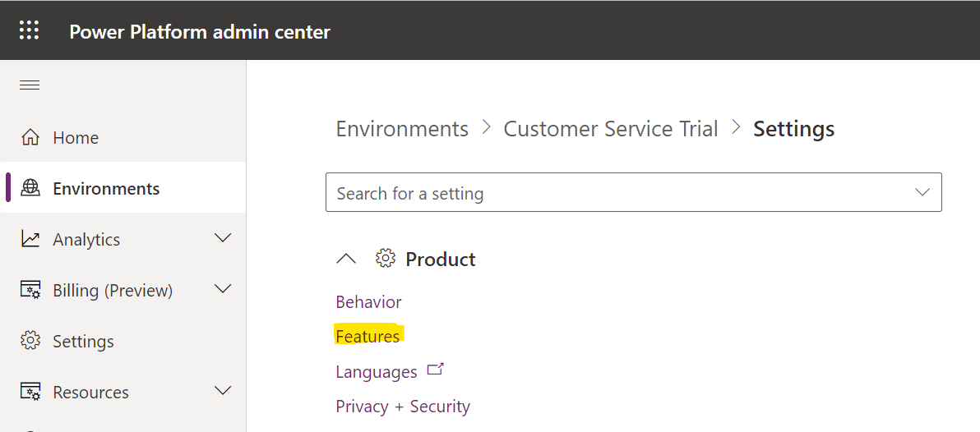Go to Customer Service Trial breadcrumb
This screenshot has height=432, width=980.
coord(611,129)
